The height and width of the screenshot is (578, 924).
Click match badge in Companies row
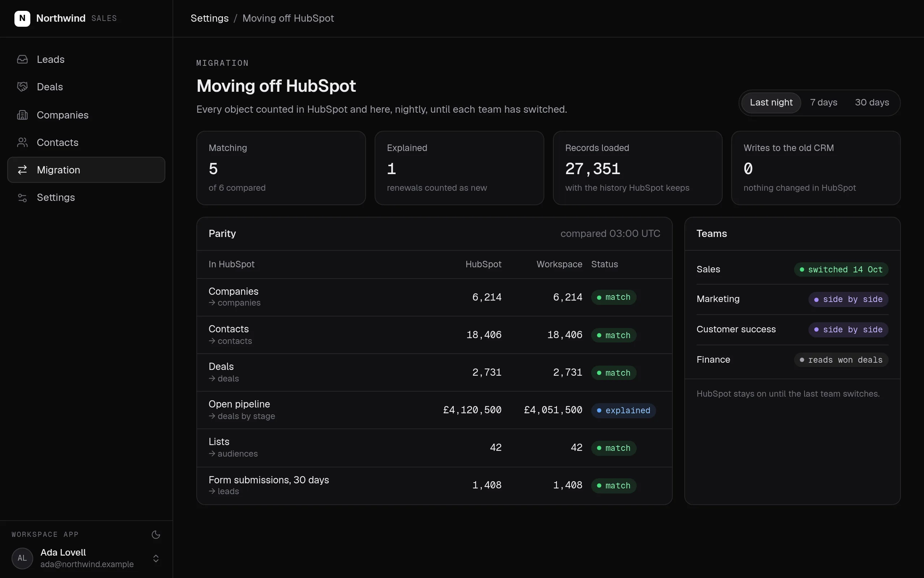[614, 297]
